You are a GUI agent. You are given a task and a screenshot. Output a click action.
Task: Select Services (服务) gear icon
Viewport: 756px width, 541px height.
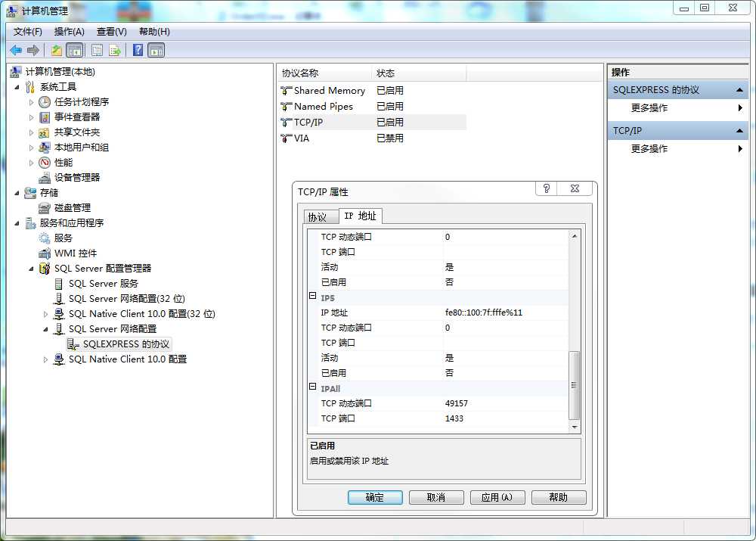[x=45, y=238]
